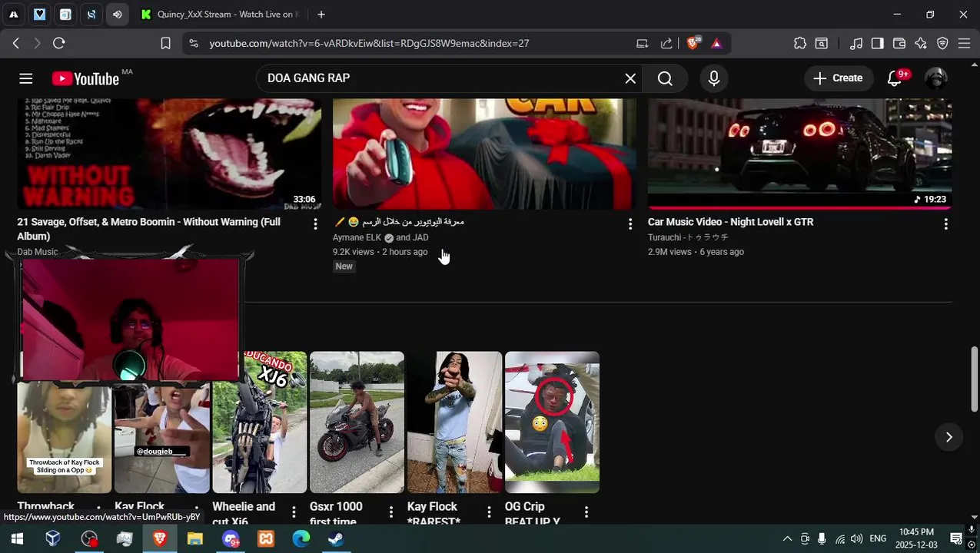Open the Night Lovell x GTR thumbnail
Viewport: 980px width, 553px height.
(799, 154)
